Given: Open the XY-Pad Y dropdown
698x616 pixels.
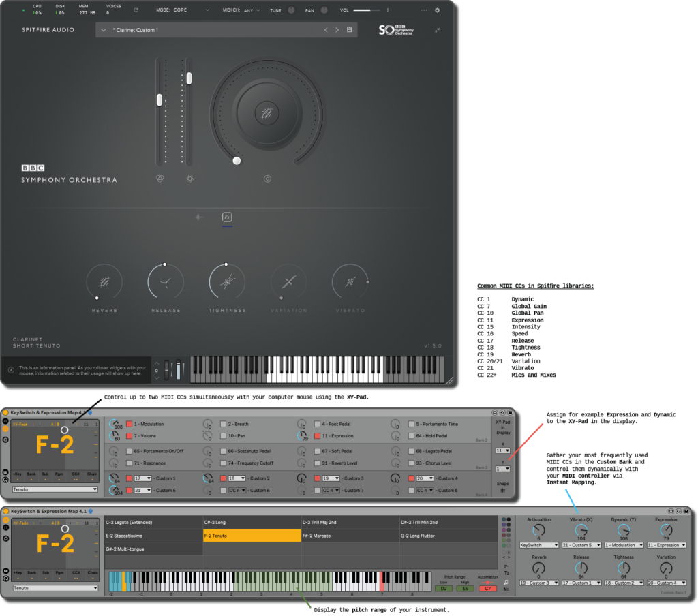Looking at the screenshot, I should 502,469.
